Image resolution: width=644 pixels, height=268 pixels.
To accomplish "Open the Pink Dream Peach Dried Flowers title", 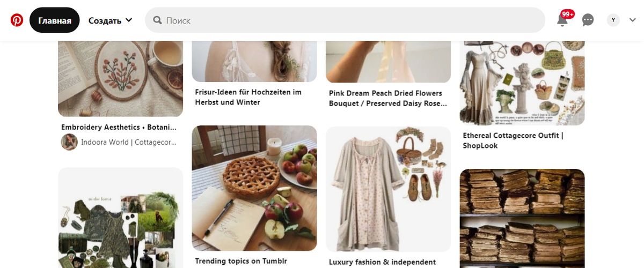I will pos(387,98).
